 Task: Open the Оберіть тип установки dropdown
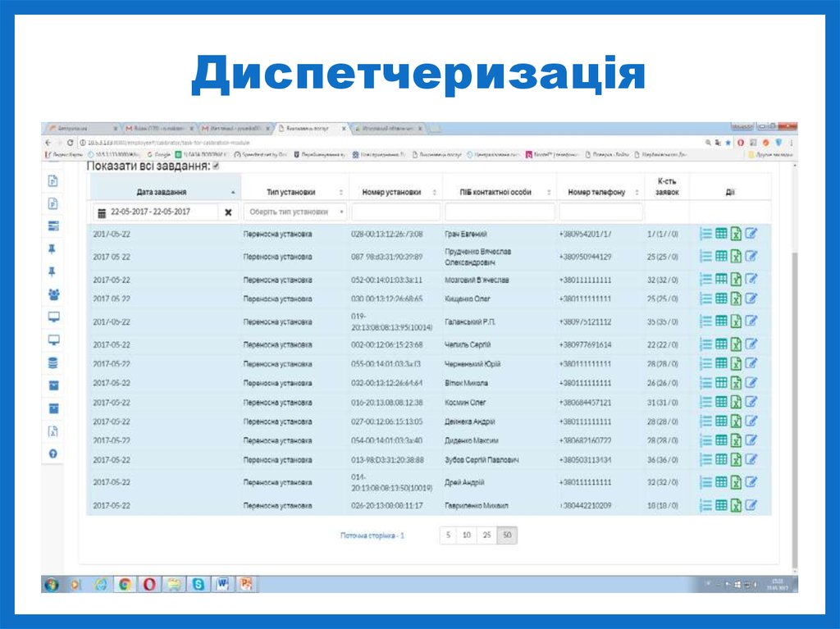[293, 212]
